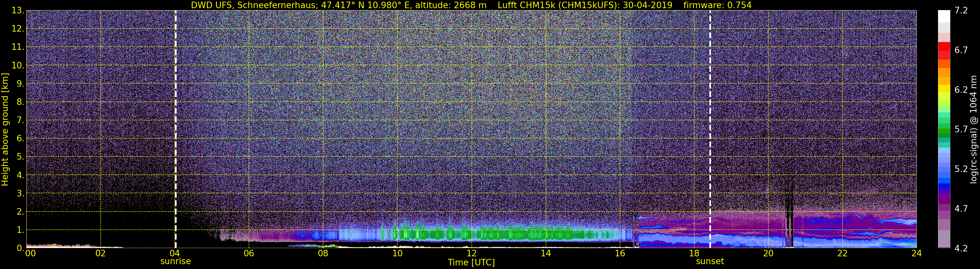
Task: Click the "20" time axis tick label
Action: [x=768, y=253]
